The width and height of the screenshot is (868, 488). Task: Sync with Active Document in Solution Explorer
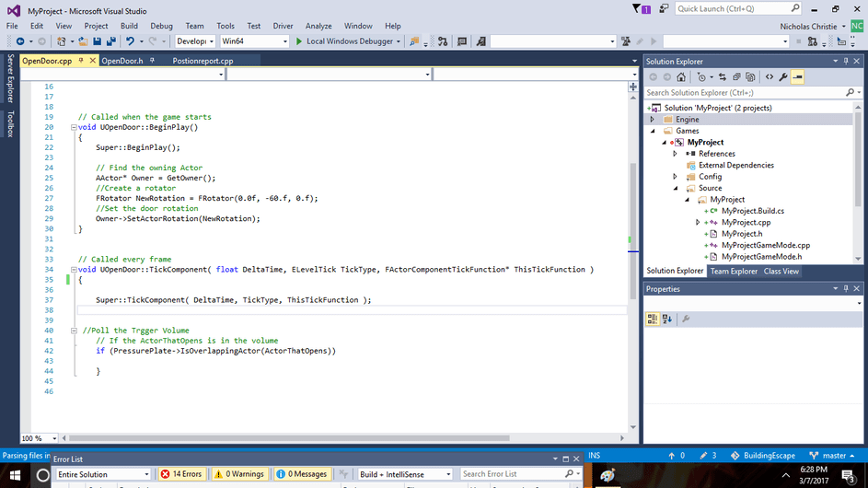point(723,77)
